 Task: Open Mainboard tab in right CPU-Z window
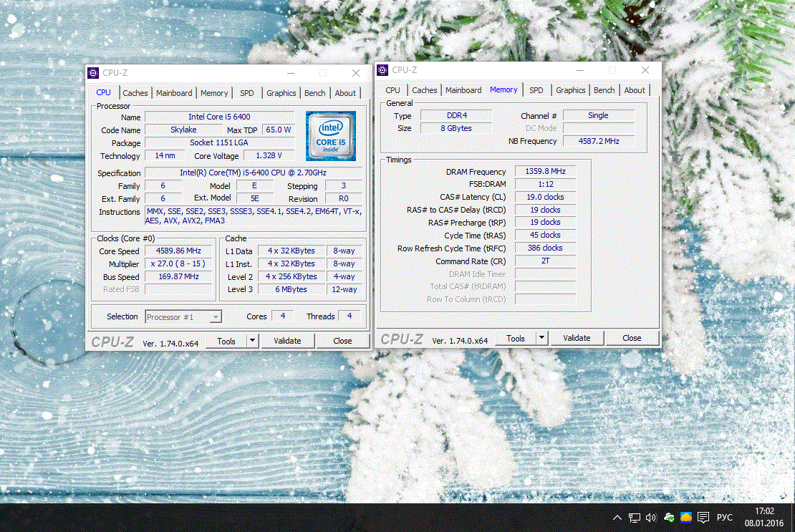click(x=463, y=90)
